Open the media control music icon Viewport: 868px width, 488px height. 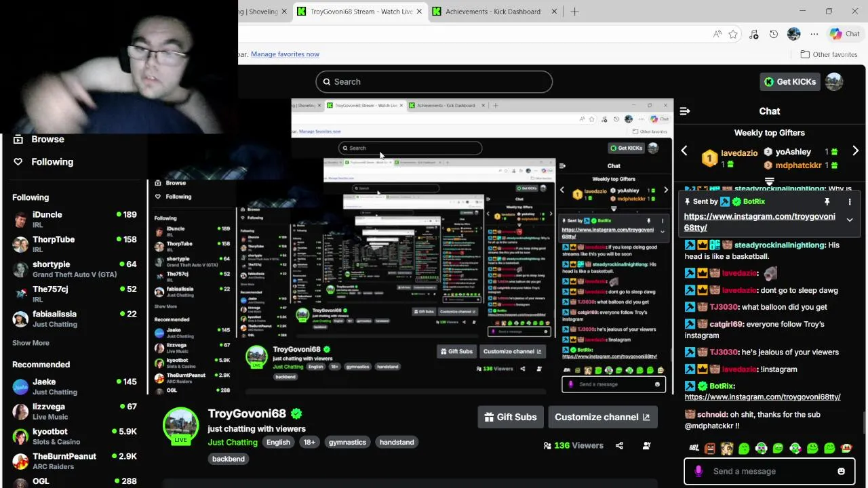pyautogui.click(x=753, y=34)
